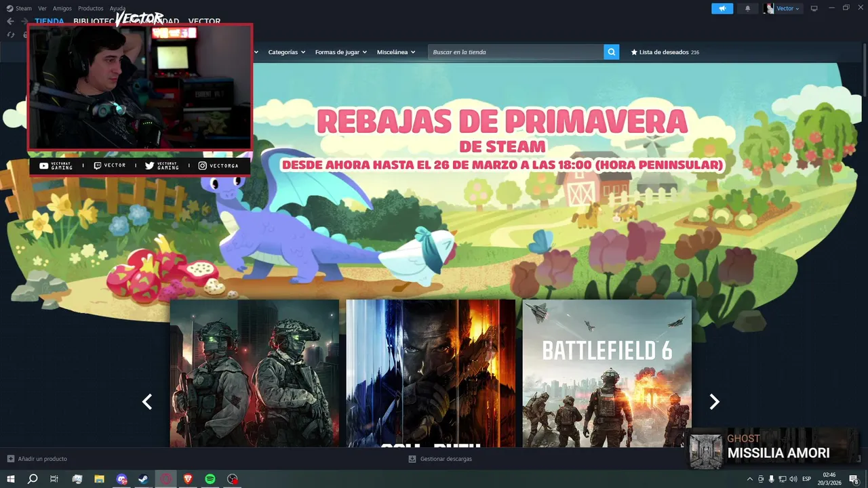Open the Vector account dropdown
The image size is (868, 488).
[x=782, y=8]
